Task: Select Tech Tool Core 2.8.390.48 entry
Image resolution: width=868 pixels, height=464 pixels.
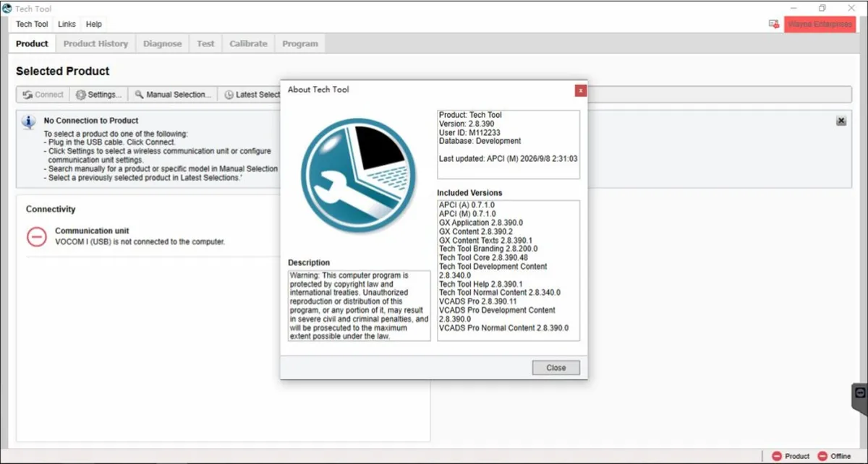Action: click(483, 257)
